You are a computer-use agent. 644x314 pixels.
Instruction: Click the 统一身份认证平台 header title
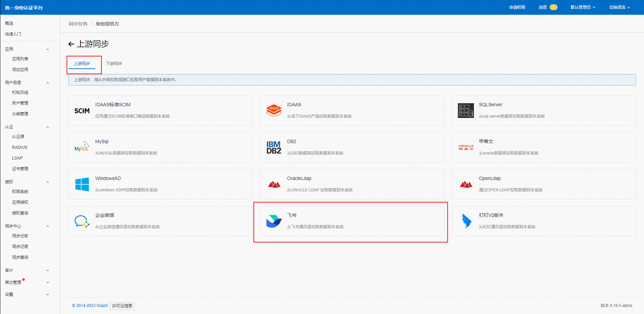(24, 8)
